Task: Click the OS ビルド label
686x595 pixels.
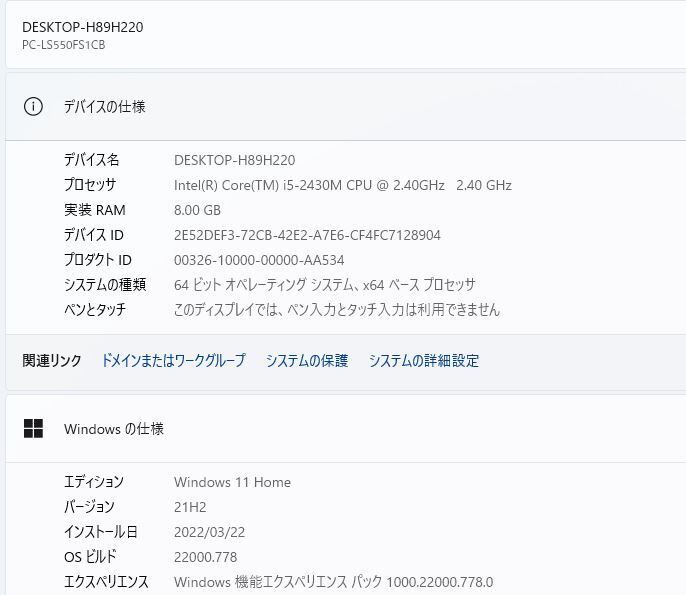Action: pos(90,556)
